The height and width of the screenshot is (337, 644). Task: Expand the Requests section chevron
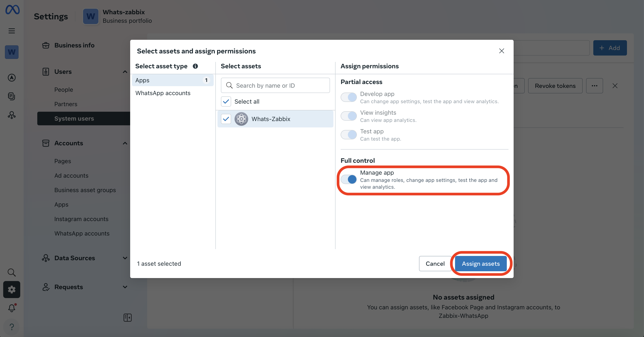click(125, 287)
